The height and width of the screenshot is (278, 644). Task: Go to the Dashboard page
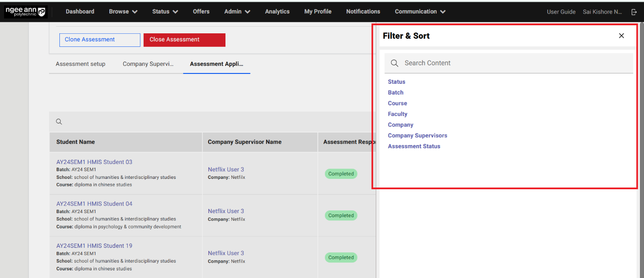click(80, 12)
